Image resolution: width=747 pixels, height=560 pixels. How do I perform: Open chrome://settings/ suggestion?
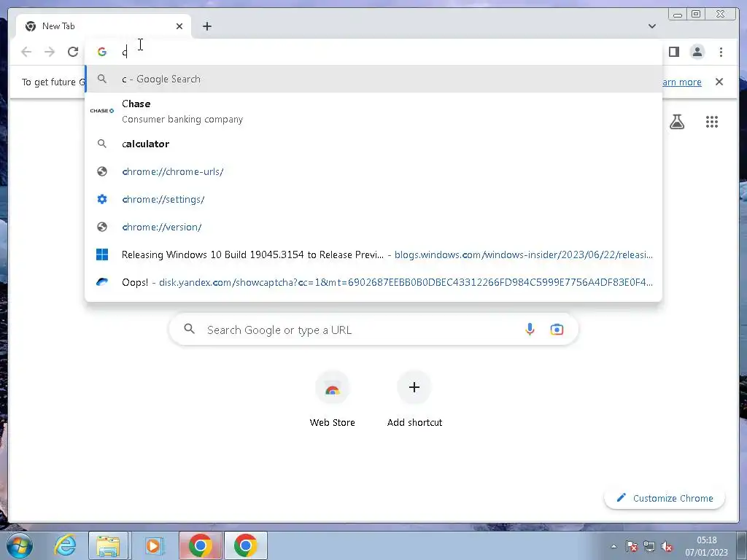[373, 199]
